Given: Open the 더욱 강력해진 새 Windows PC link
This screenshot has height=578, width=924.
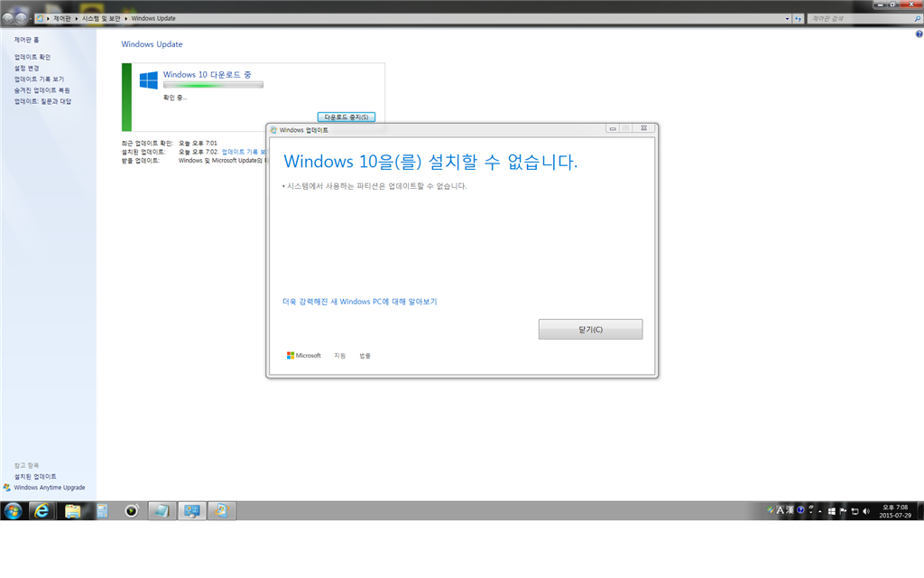Looking at the screenshot, I should pos(359,302).
